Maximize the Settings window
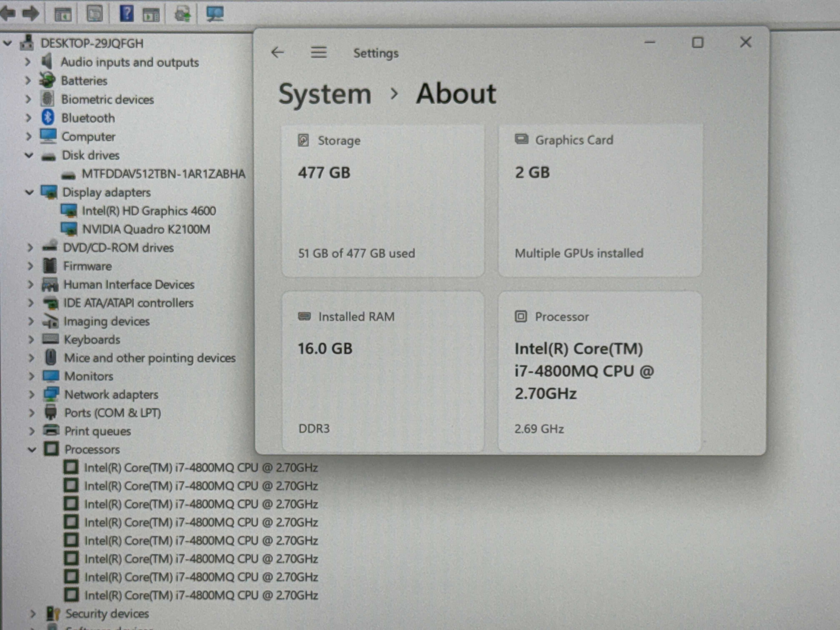 coord(697,42)
